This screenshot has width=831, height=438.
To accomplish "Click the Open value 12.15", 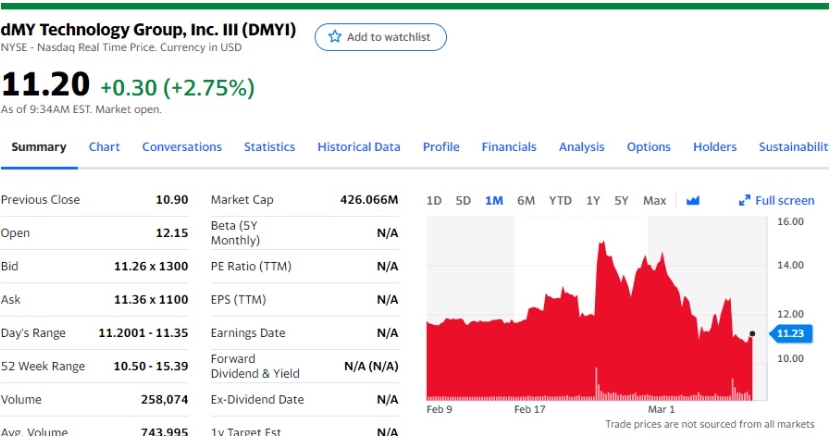I will tap(172, 233).
